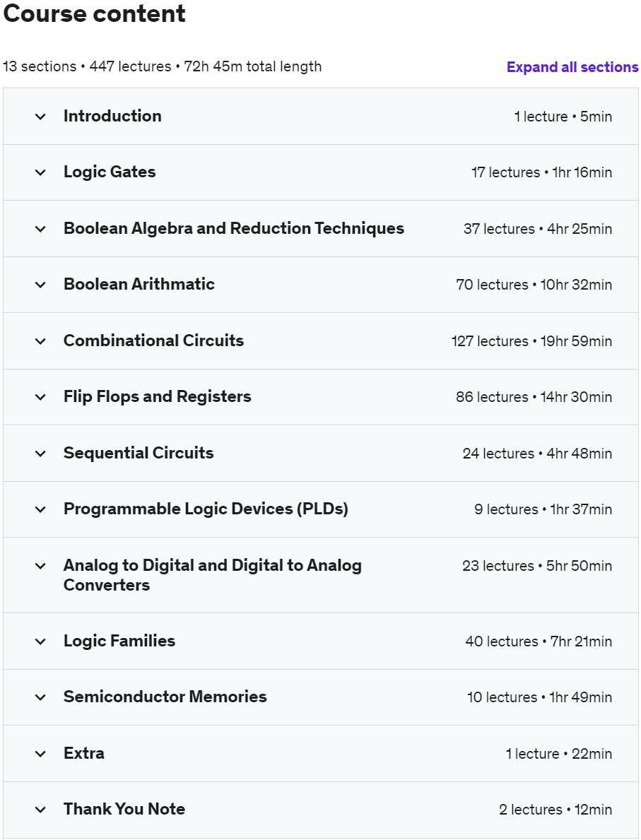Screen dimensions: 641x840
Task: Click Boolean Algebra and Reduction Techniques title
Action: 233,228
